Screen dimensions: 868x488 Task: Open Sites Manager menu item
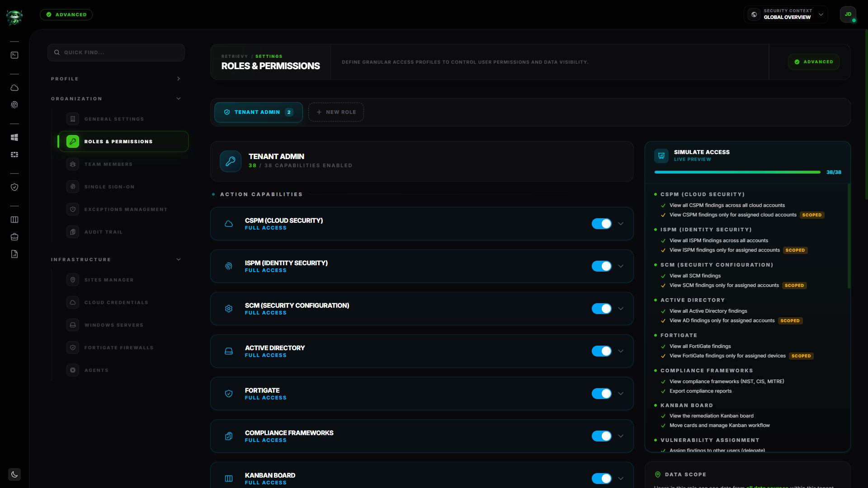click(123, 280)
